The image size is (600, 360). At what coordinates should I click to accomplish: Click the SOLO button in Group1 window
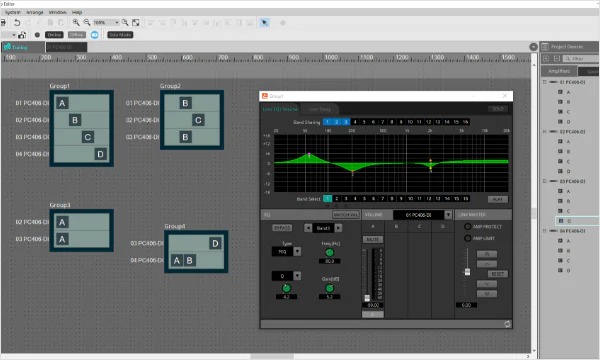(498, 109)
